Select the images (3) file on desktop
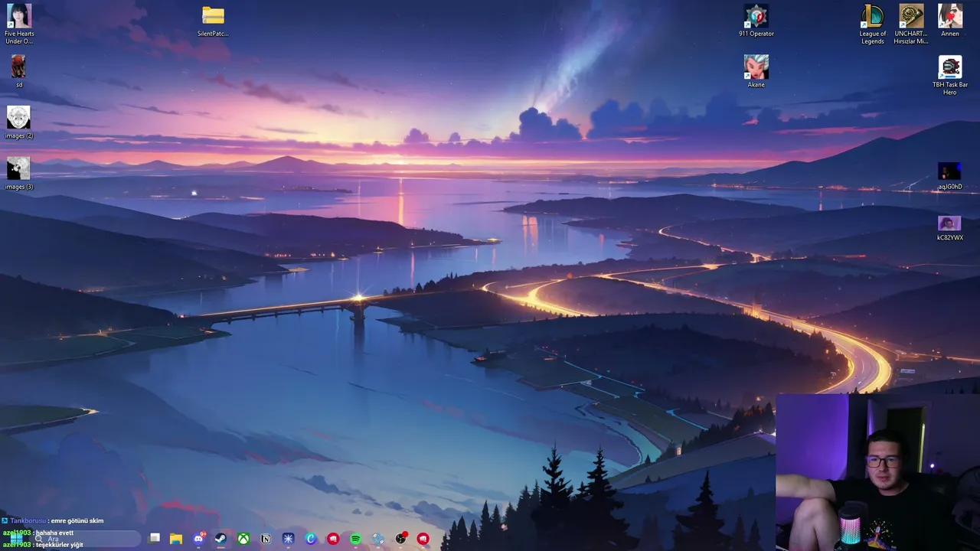The image size is (980, 551). [18, 174]
